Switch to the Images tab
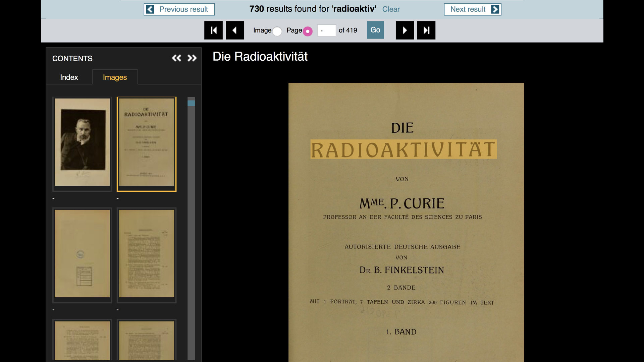Viewport: 644px width, 362px height. click(x=115, y=77)
